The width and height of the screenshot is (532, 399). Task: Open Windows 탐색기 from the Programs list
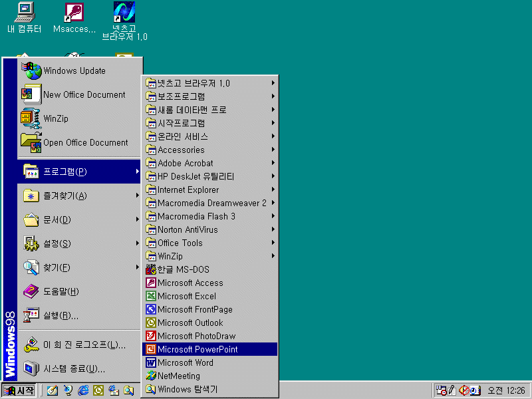click(x=210, y=389)
